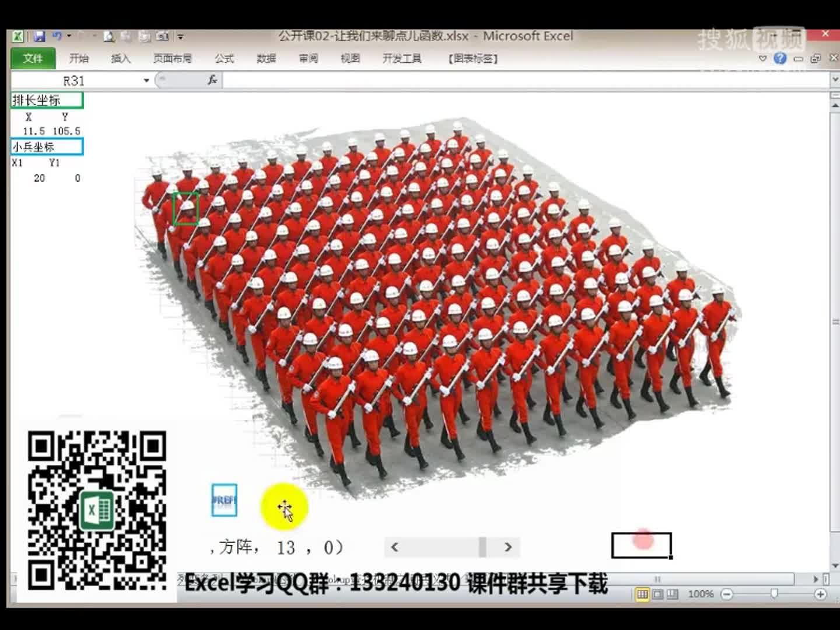This screenshot has width=840, height=630.
Task: Open the undo history dropdown arrow
Action: 69,36
